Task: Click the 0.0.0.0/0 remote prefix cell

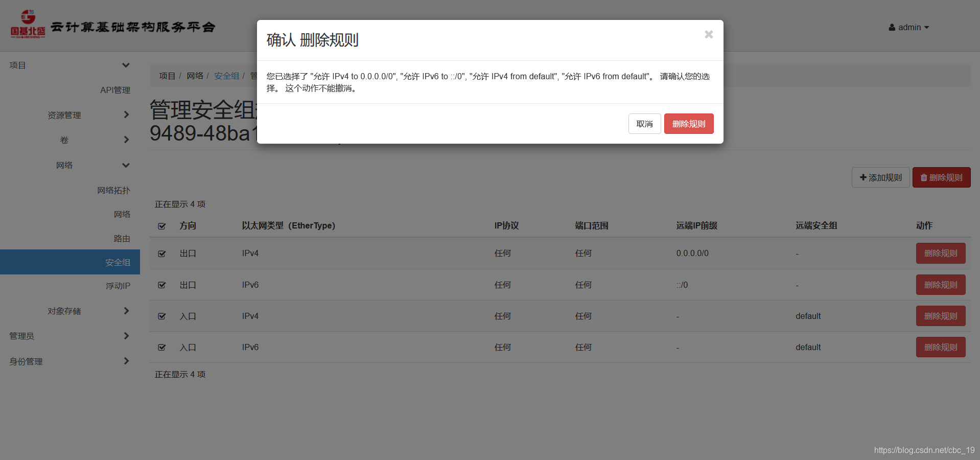Action: click(x=692, y=253)
